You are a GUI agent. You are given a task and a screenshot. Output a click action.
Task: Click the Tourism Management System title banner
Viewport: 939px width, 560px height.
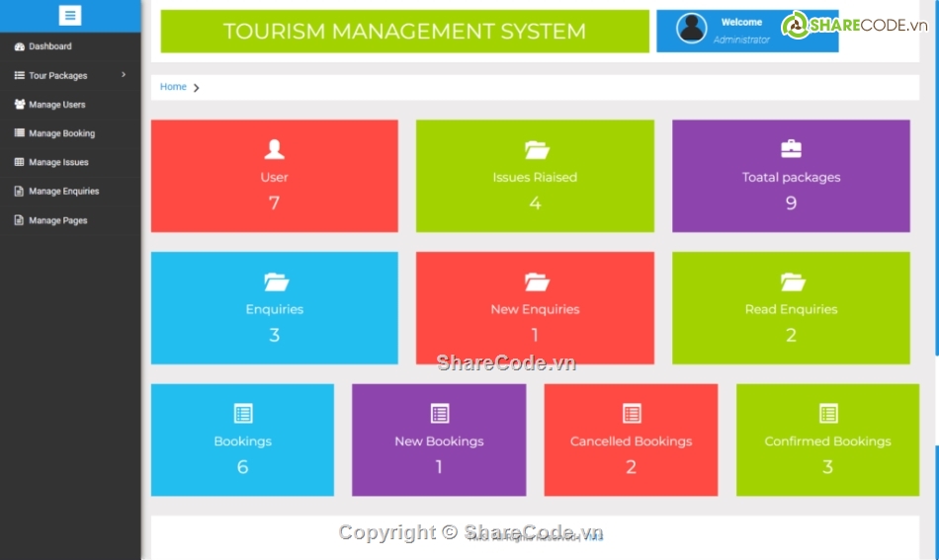[x=405, y=32]
